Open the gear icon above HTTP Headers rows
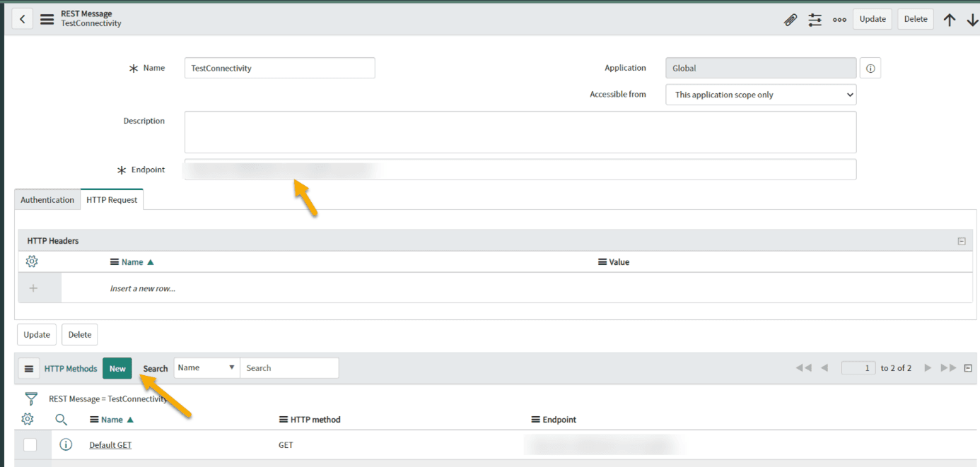980x467 pixels. (31, 261)
